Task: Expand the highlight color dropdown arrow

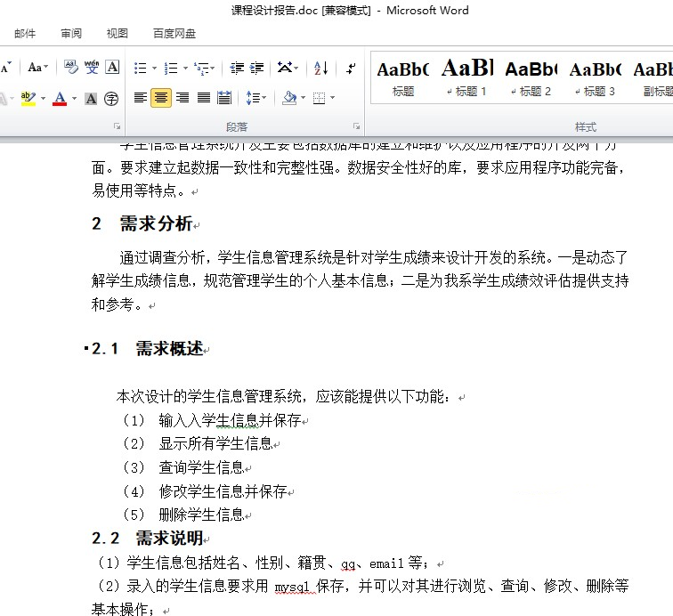Action: click(43, 98)
